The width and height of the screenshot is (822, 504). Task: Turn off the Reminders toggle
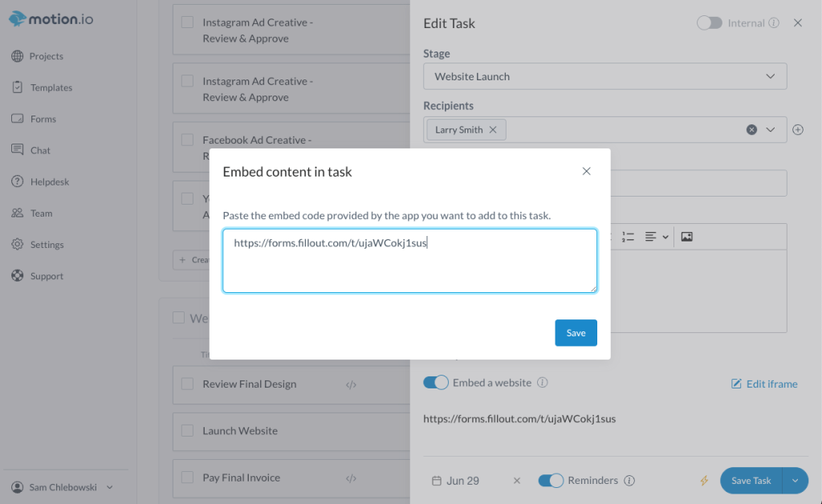pos(551,481)
